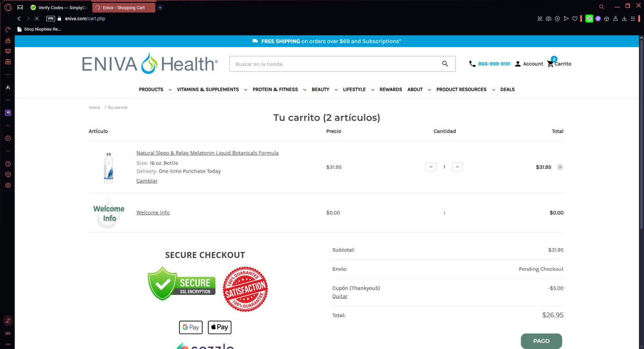Open History clock icon in sidebar
644x349 pixels.
tap(8, 164)
